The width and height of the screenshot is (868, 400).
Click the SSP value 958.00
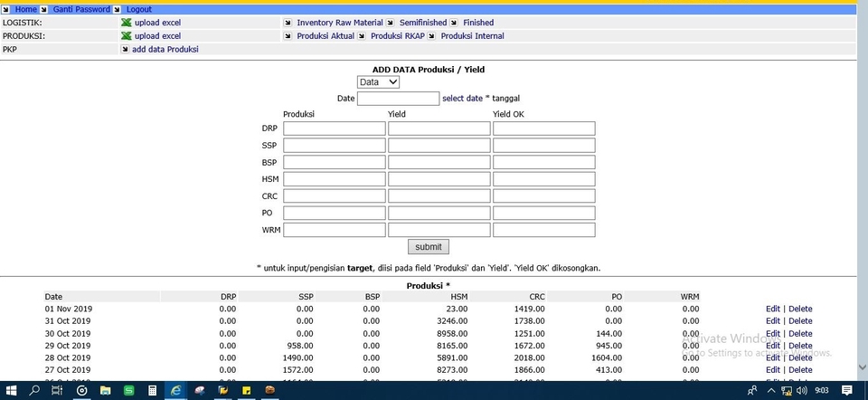(x=300, y=346)
